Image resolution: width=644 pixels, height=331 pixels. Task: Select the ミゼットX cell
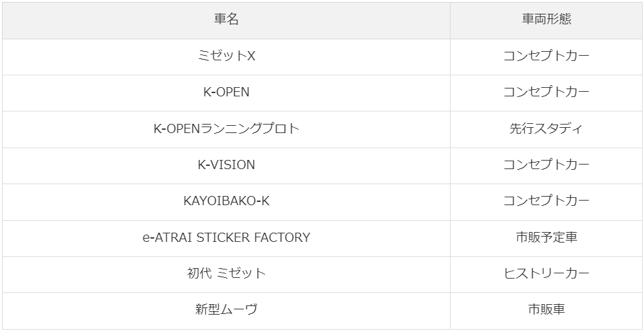click(226, 57)
